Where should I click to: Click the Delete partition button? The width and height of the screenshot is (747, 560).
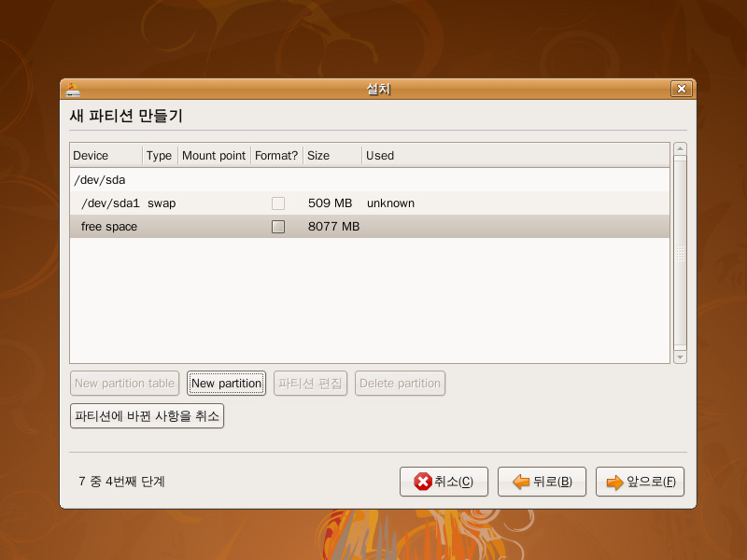click(401, 384)
